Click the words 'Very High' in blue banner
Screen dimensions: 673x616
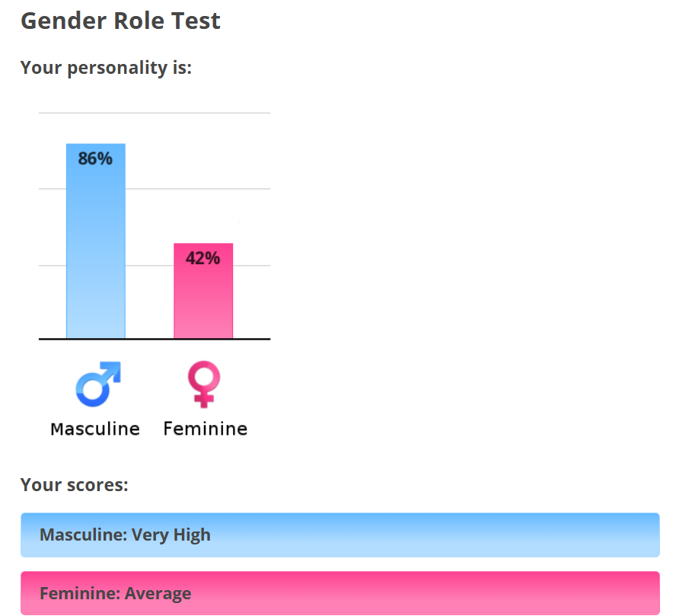(171, 535)
